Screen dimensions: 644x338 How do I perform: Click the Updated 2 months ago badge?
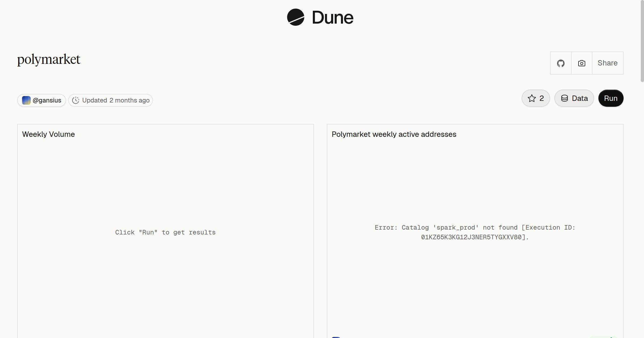[x=111, y=100]
